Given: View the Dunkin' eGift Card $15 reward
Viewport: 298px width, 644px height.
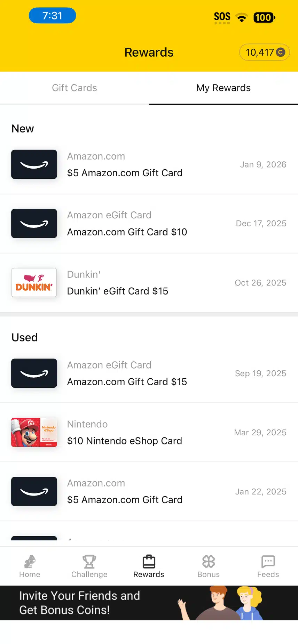Looking at the screenshot, I should (x=118, y=291).
